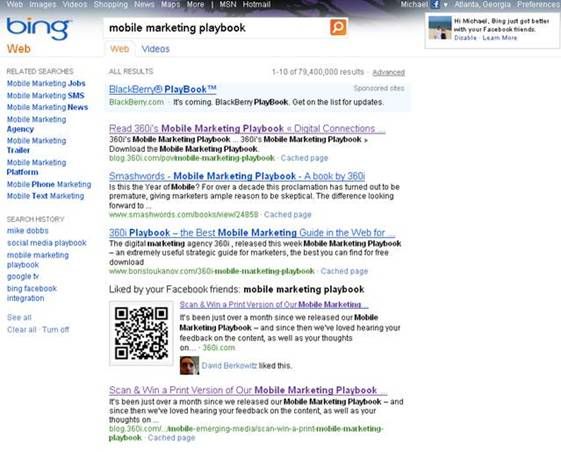Turn off search history
Viewport: 561px width, 452px height.
55,330
